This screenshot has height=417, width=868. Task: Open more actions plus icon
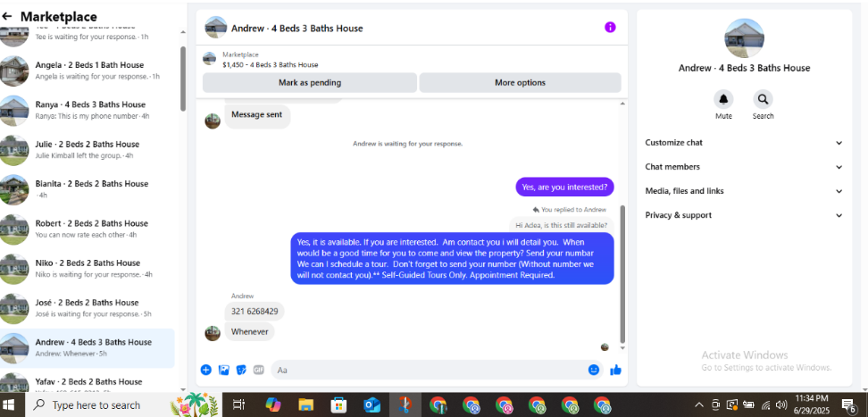(206, 370)
